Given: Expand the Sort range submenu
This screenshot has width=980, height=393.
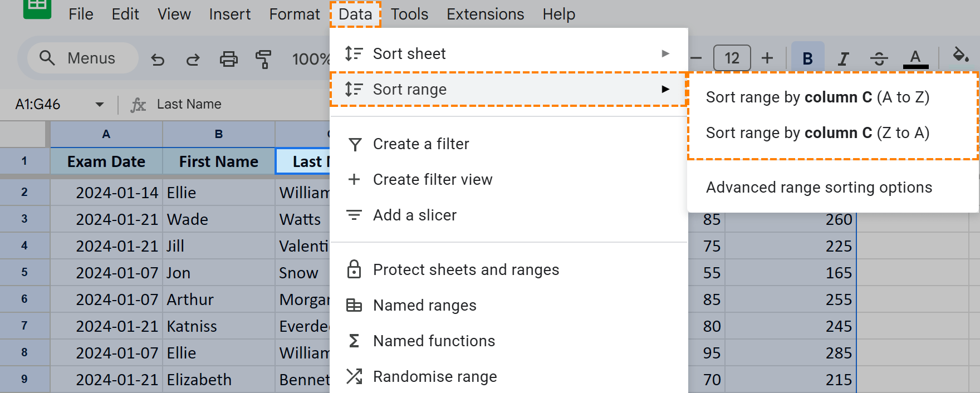Looking at the screenshot, I should point(509,89).
